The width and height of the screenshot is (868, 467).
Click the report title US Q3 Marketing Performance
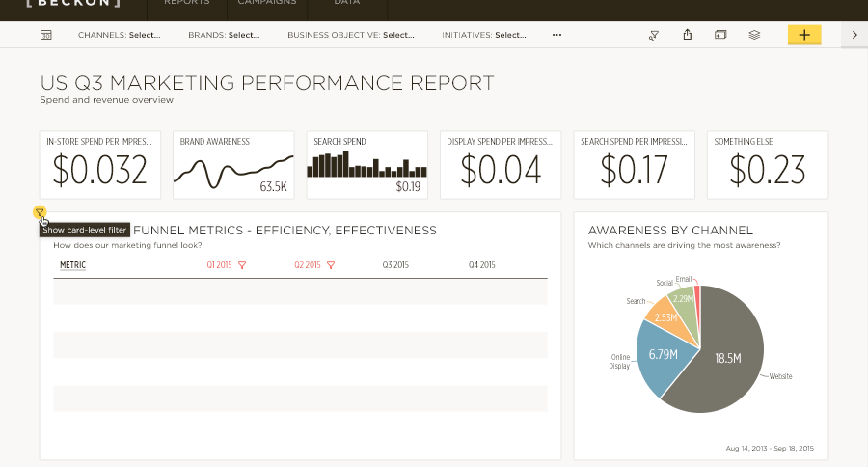click(x=267, y=83)
